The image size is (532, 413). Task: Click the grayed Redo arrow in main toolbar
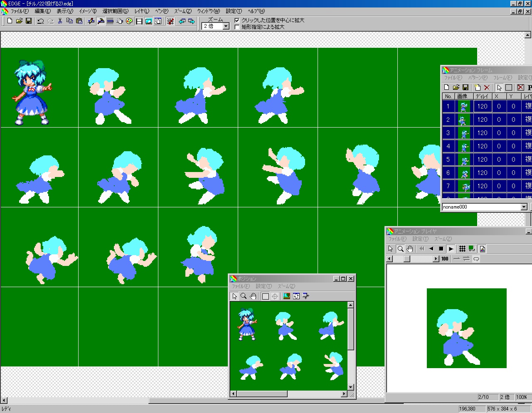tap(50, 21)
